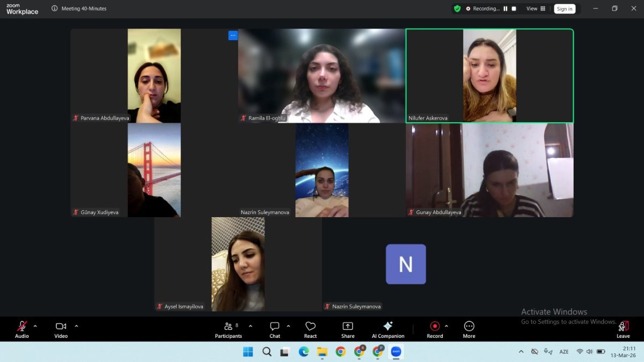Open the View layout menu
Image resolution: width=644 pixels, height=362 pixels.
(536, 9)
